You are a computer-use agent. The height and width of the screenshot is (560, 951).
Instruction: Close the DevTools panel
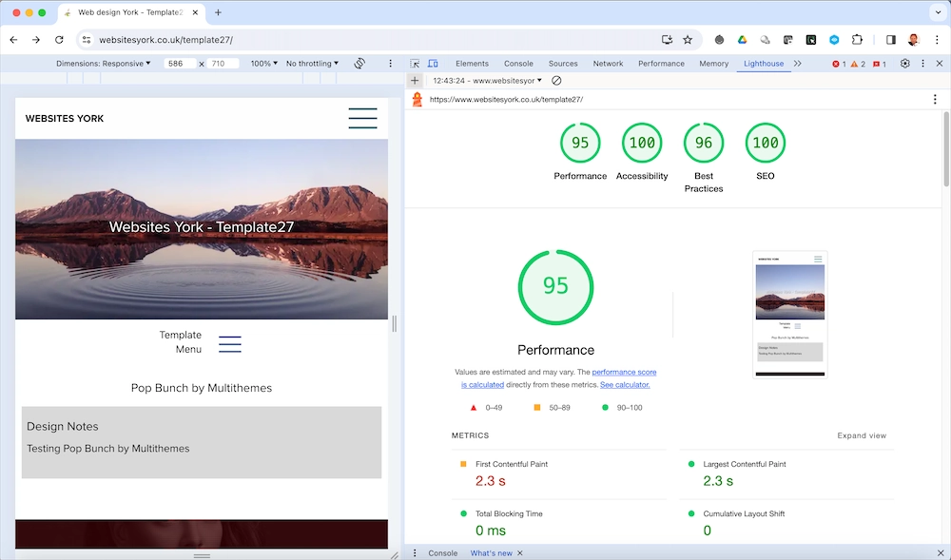[x=940, y=64]
